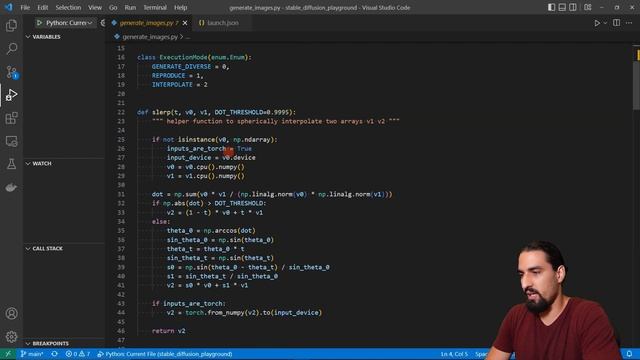Click the VS Code logo icon
Screen dimensions: 640x360
9,7
